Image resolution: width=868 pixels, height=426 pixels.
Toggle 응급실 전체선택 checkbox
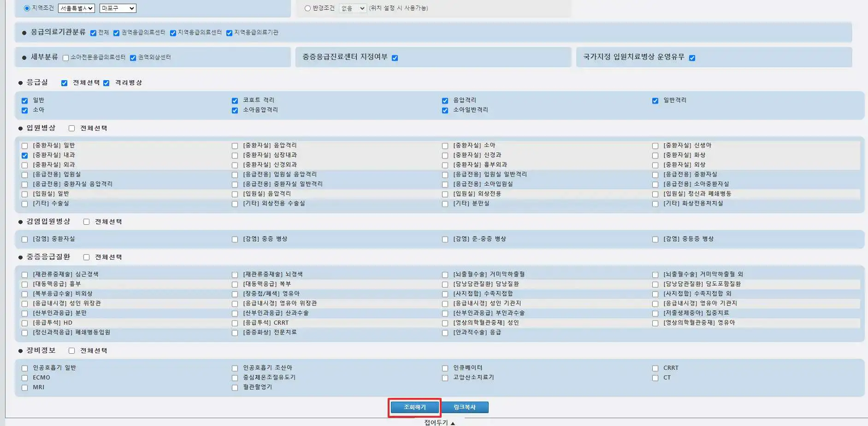[64, 83]
